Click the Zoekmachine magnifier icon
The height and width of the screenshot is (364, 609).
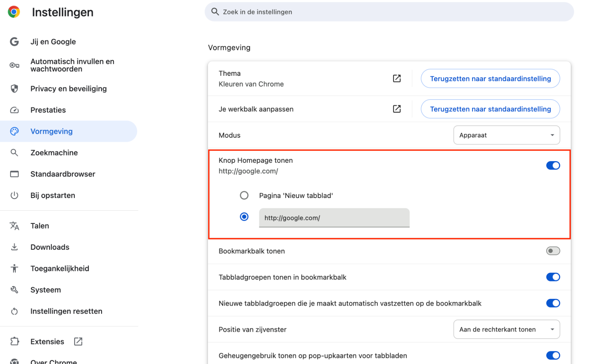click(14, 153)
